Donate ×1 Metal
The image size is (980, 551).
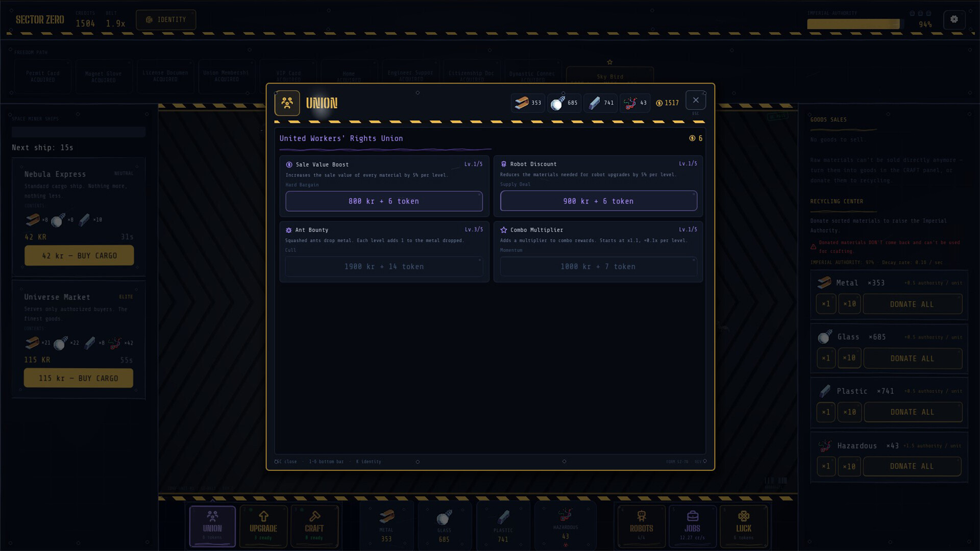826,304
